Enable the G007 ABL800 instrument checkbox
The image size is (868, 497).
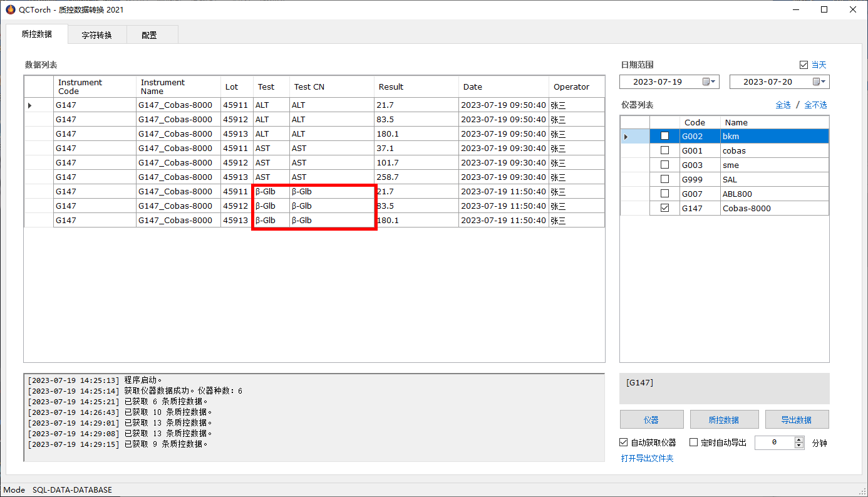tap(665, 194)
